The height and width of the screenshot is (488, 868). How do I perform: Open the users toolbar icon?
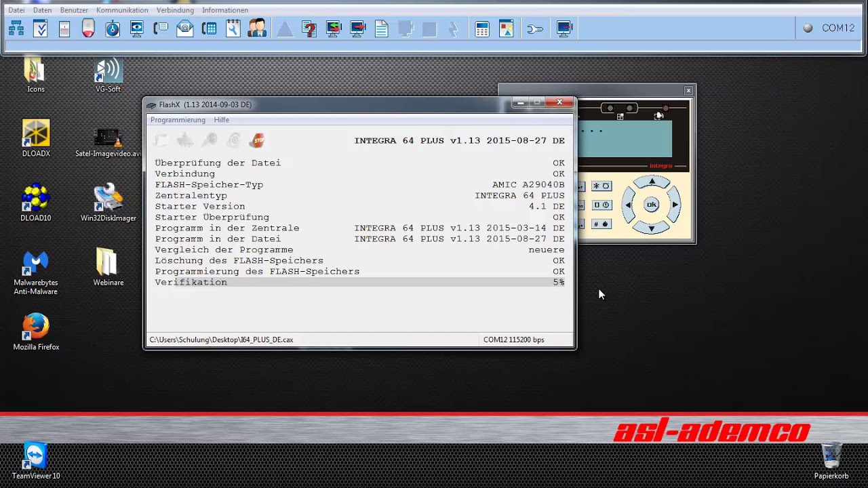257,28
